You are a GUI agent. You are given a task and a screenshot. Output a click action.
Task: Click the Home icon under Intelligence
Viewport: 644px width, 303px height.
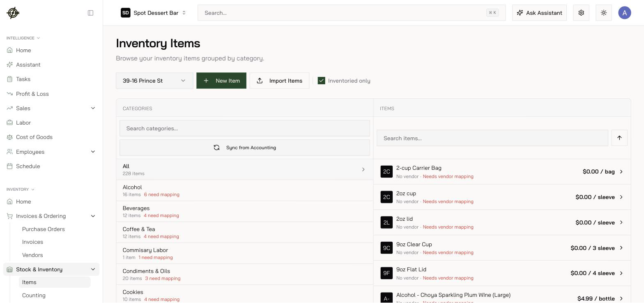tap(10, 50)
